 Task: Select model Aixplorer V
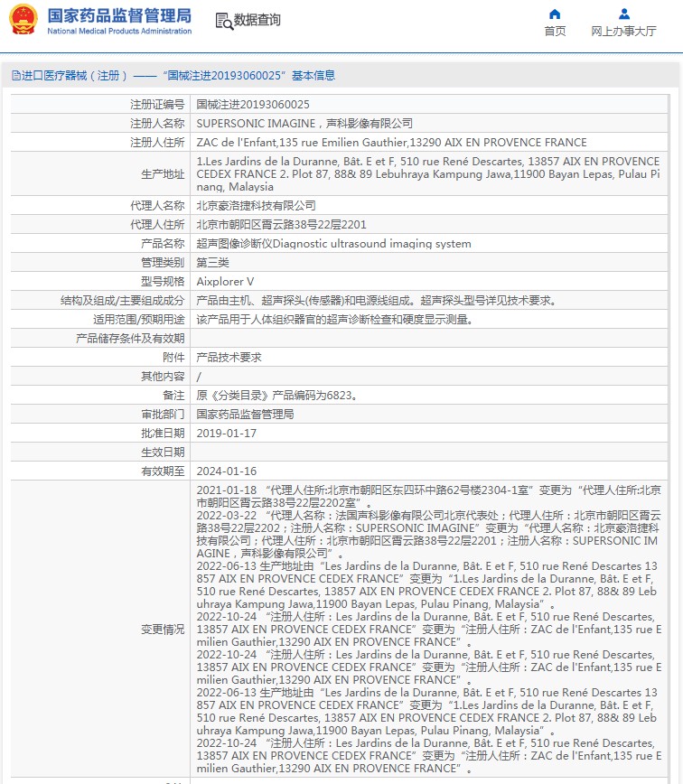(x=225, y=282)
